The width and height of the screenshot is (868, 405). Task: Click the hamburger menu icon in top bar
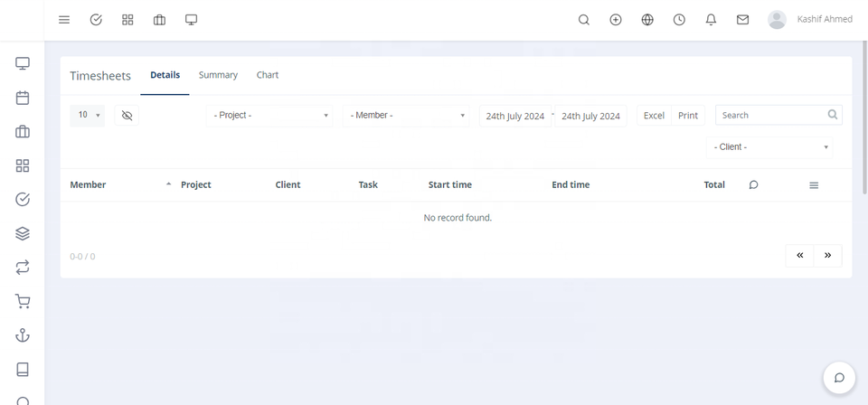[x=64, y=20]
